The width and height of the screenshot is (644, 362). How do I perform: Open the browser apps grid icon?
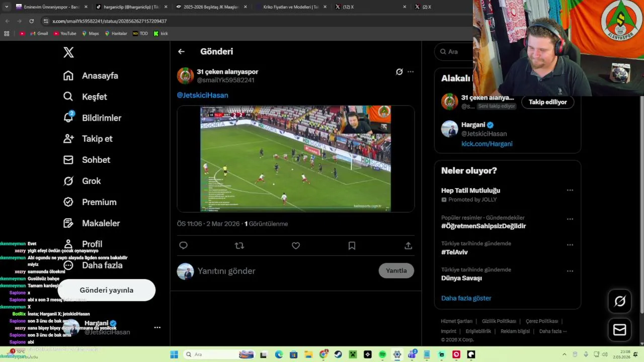pyautogui.click(x=7, y=34)
